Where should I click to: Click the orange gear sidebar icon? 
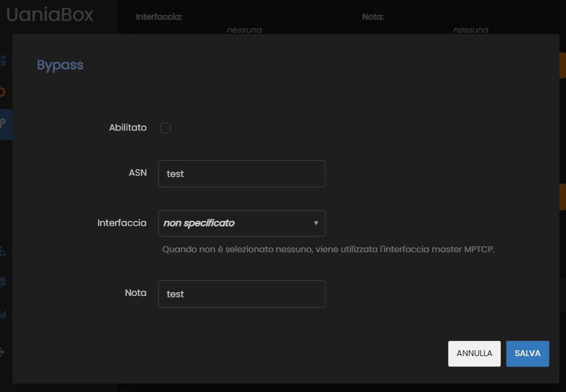click(3, 92)
